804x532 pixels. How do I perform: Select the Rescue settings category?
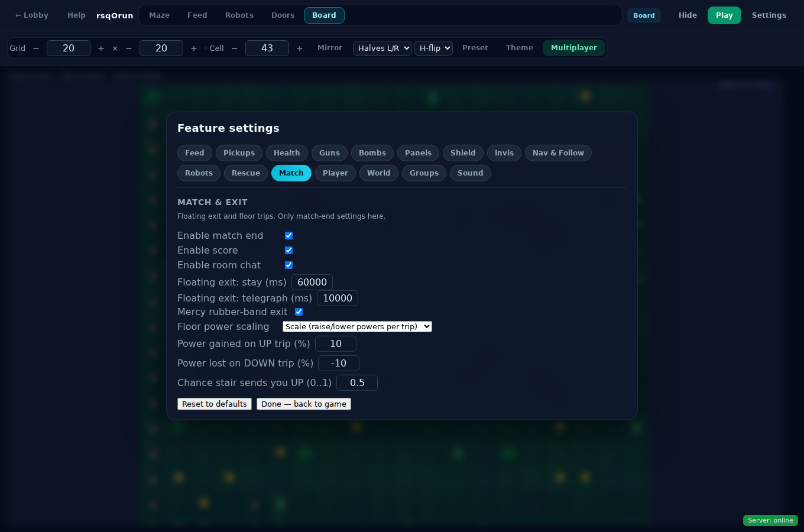246,173
